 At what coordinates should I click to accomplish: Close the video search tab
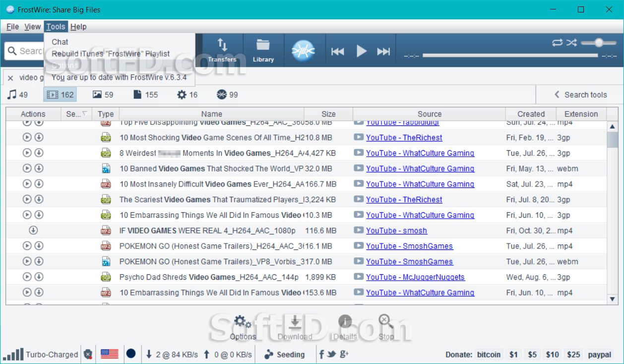click(x=10, y=78)
